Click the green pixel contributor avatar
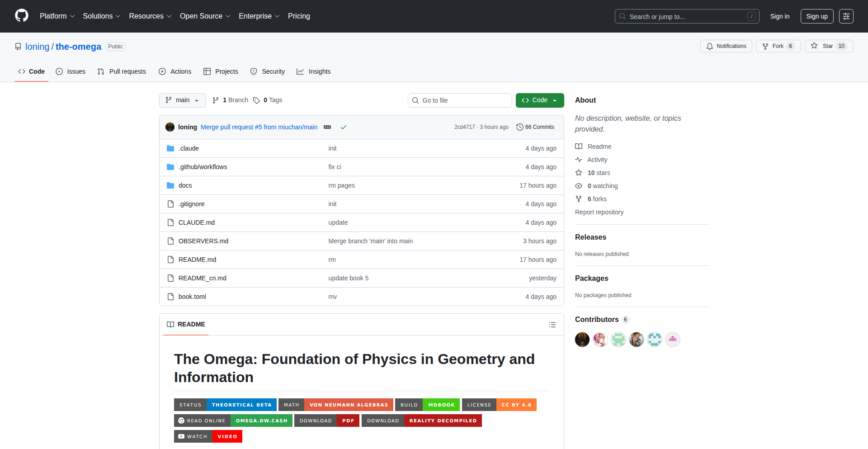Image resolution: width=868 pixels, height=449 pixels. click(618, 340)
